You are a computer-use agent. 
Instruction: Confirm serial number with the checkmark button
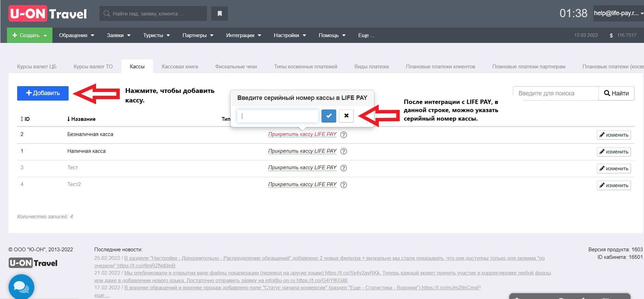pos(329,116)
